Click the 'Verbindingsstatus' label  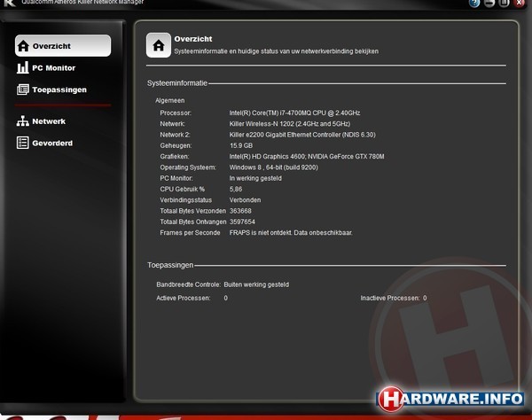click(x=186, y=200)
